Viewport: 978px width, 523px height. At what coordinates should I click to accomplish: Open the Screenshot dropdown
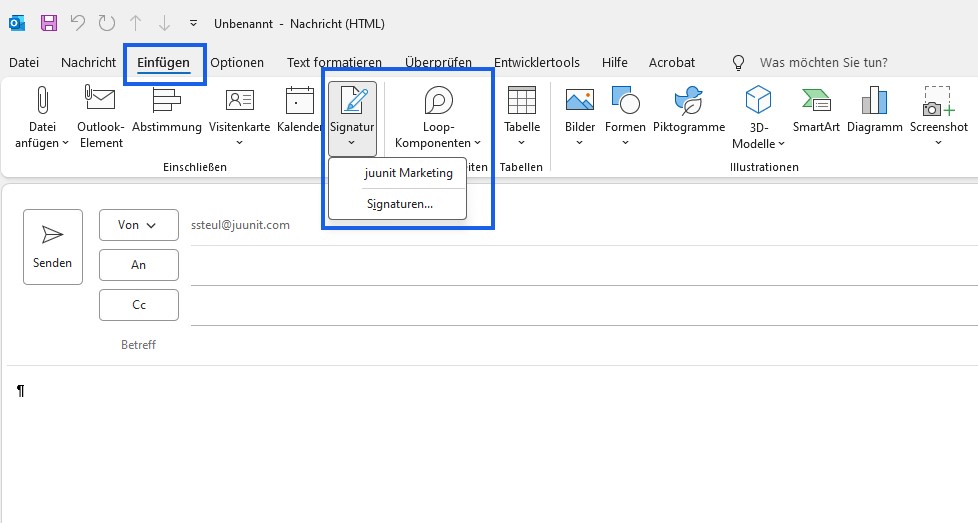click(x=939, y=117)
